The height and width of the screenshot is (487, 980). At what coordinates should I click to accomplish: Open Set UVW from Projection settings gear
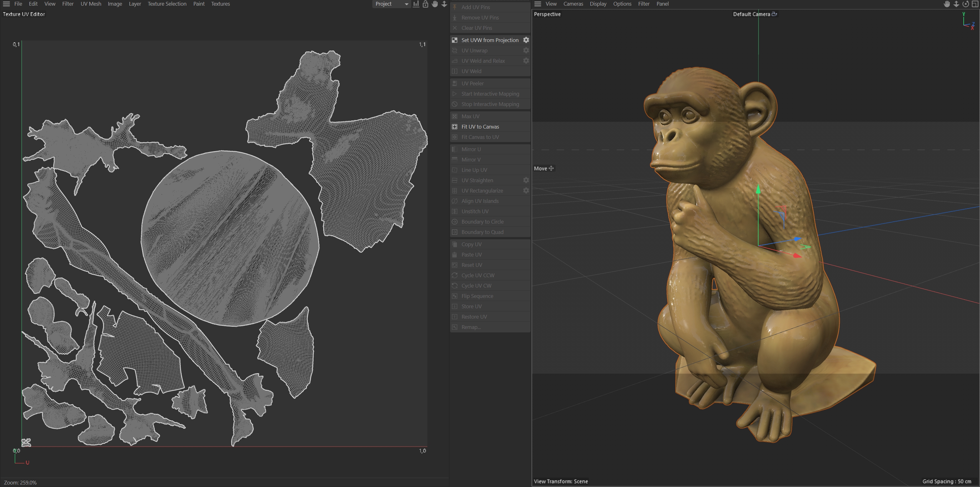pyautogui.click(x=526, y=40)
